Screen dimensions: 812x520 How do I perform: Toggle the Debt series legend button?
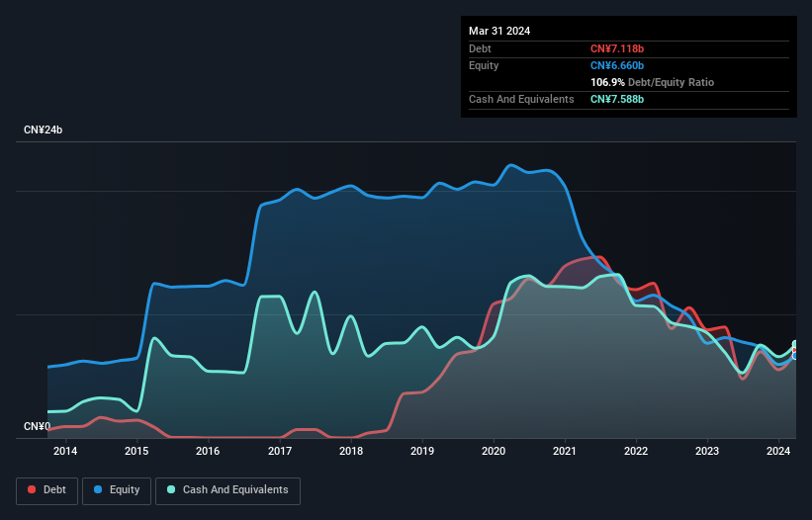coord(47,490)
